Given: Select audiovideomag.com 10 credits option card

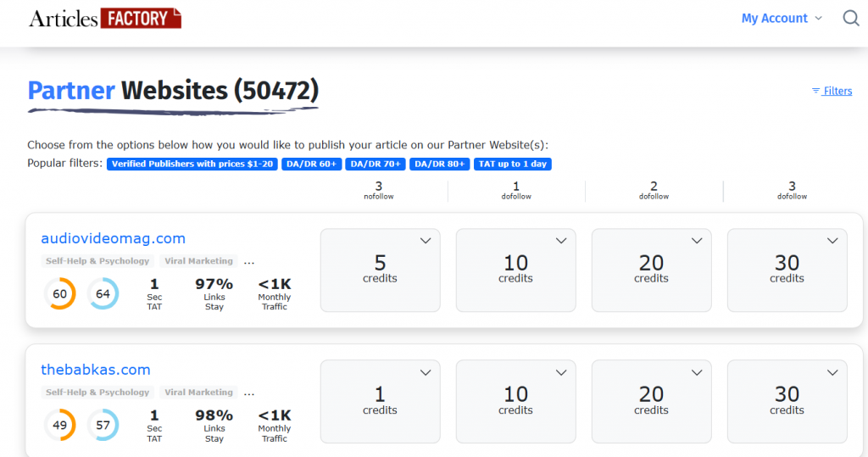Looking at the screenshot, I should pyautogui.click(x=516, y=270).
